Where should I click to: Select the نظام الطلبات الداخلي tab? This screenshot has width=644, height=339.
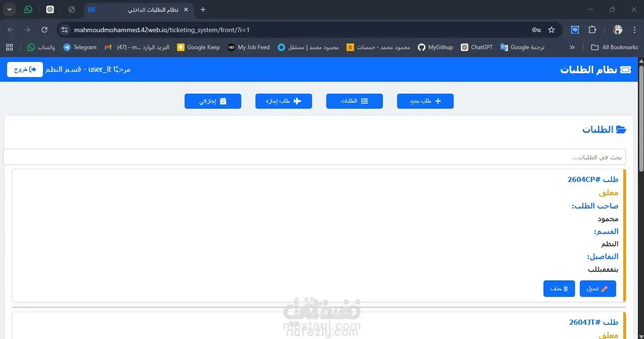tap(139, 9)
